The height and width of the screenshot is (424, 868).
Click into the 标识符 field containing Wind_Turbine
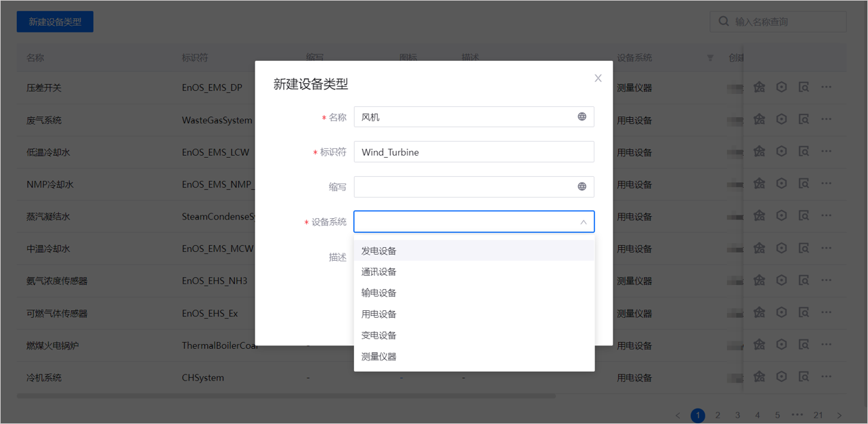click(x=474, y=152)
